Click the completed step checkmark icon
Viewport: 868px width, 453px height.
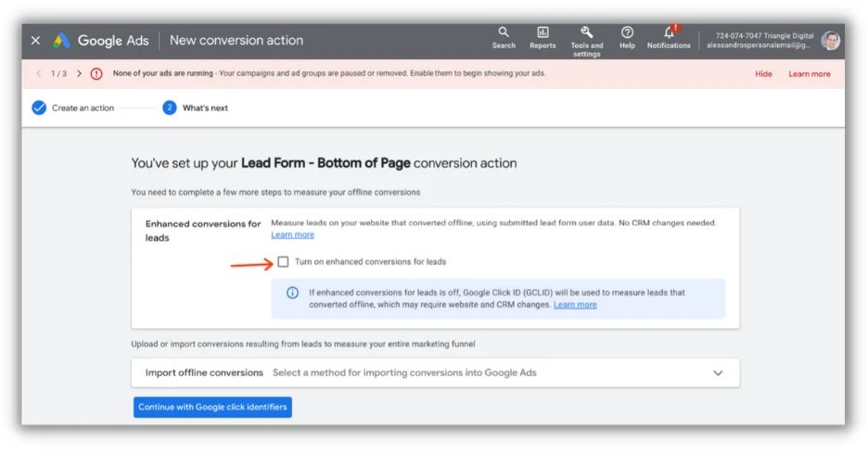[39, 107]
